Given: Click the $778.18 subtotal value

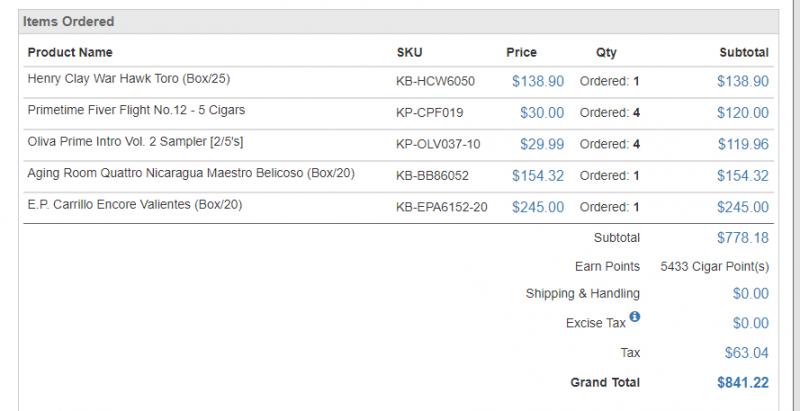Looking at the screenshot, I should click(x=742, y=238).
